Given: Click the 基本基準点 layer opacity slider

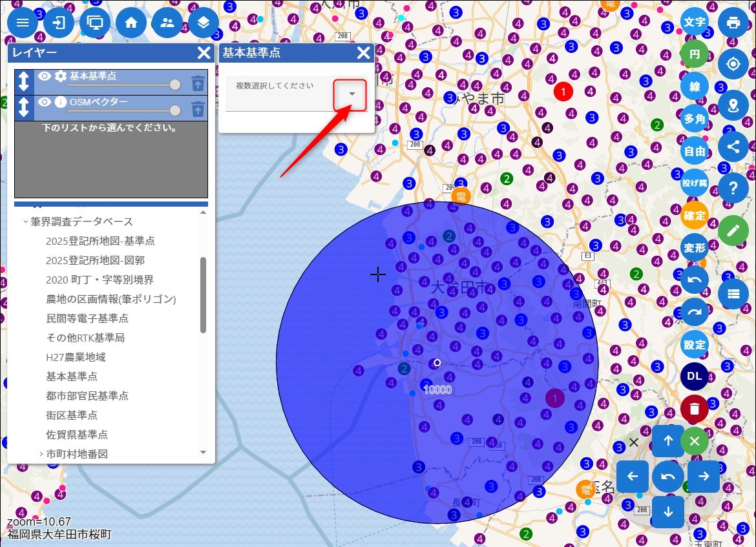Looking at the screenshot, I should [x=123, y=85].
